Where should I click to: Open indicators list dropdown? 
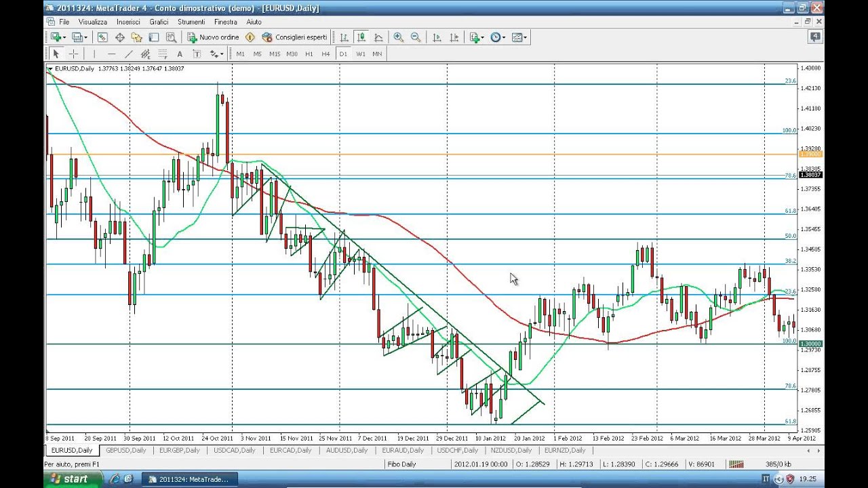(477, 37)
